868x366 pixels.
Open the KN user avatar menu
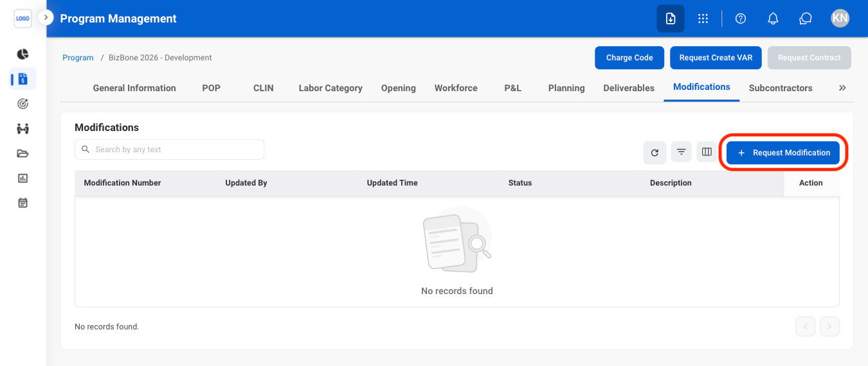coord(840,18)
